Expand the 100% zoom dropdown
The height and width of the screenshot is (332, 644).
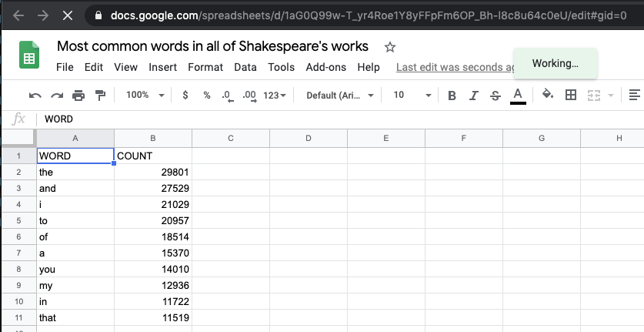pyautogui.click(x=145, y=95)
